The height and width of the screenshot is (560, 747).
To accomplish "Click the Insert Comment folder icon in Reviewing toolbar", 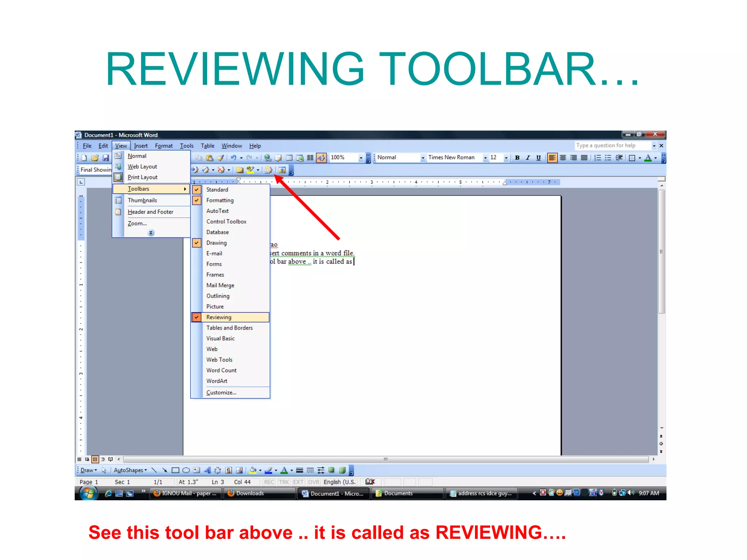I will [x=240, y=170].
